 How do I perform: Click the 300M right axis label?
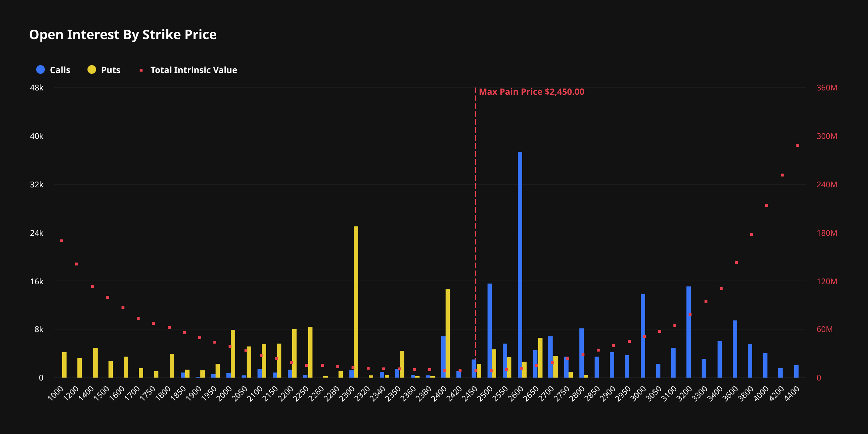(x=827, y=136)
